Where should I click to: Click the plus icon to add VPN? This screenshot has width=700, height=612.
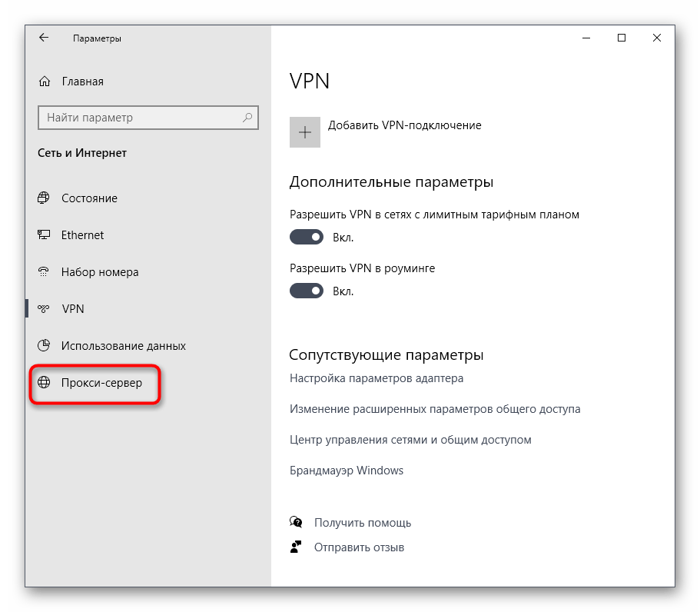point(305,132)
